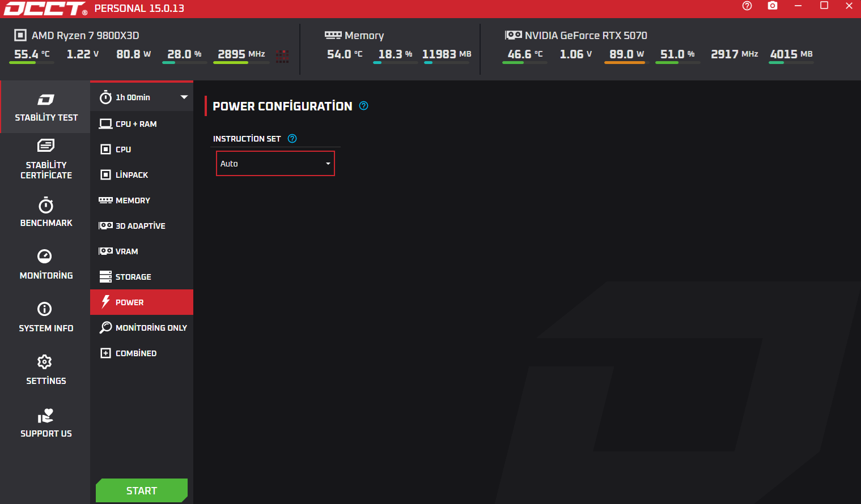Minimize the OCCT window
The height and width of the screenshot is (504, 861).
pyautogui.click(x=798, y=6)
